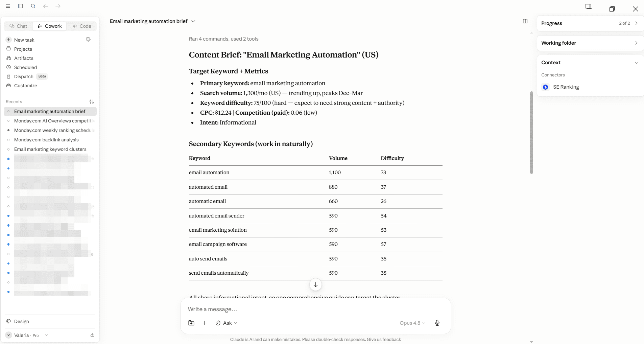
Task: Click the Recents filter settings icon
Action: [92, 101]
